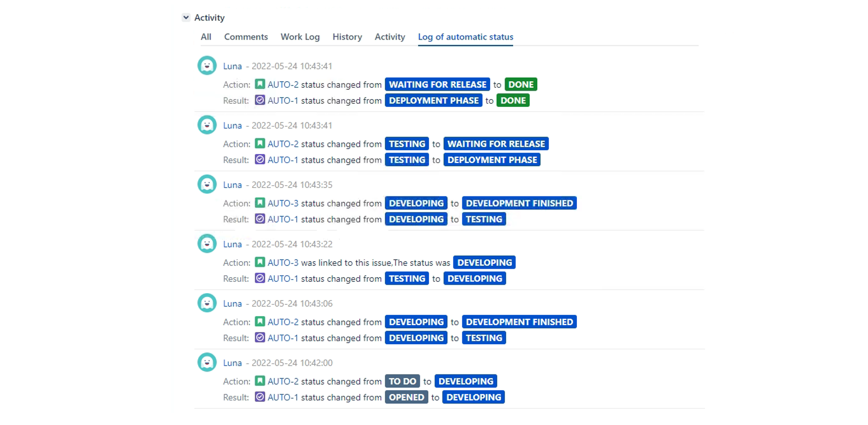
Task: Click Luna avatar on 10:43:06 entry
Action: tap(207, 303)
